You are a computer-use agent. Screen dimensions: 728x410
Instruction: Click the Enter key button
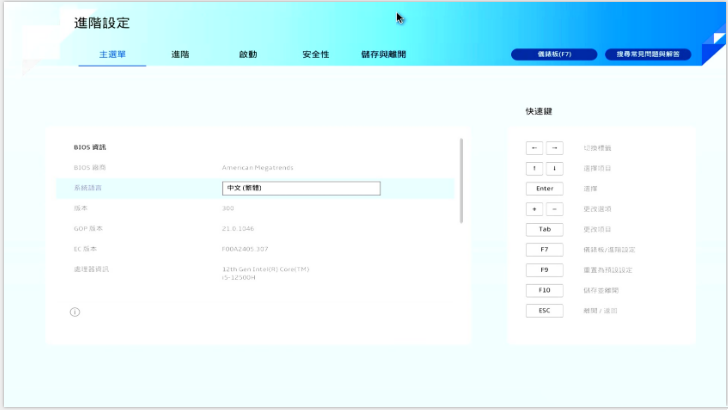[x=545, y=189]
